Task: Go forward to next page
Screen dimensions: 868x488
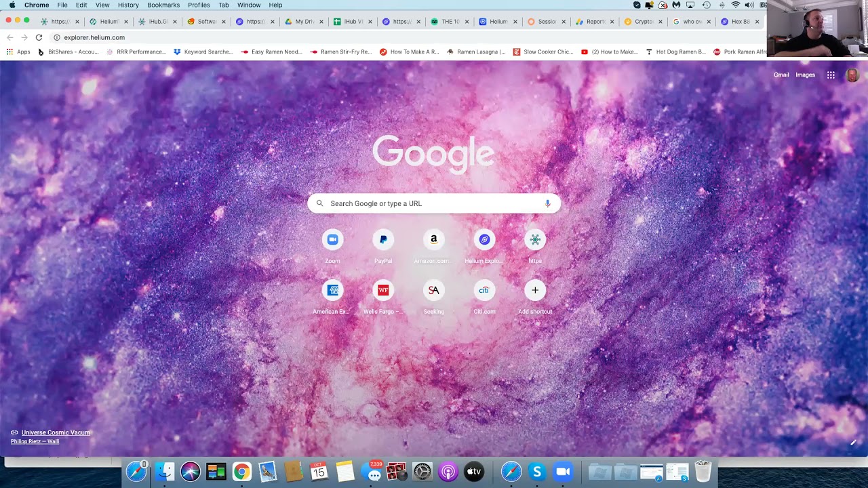Action: tap(24, 37)
